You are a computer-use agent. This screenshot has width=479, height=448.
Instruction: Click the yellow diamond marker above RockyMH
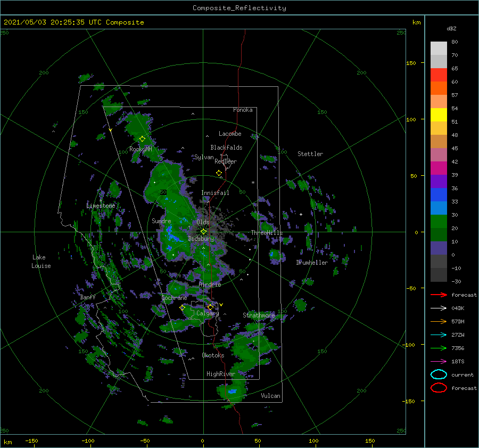[142, 139]
